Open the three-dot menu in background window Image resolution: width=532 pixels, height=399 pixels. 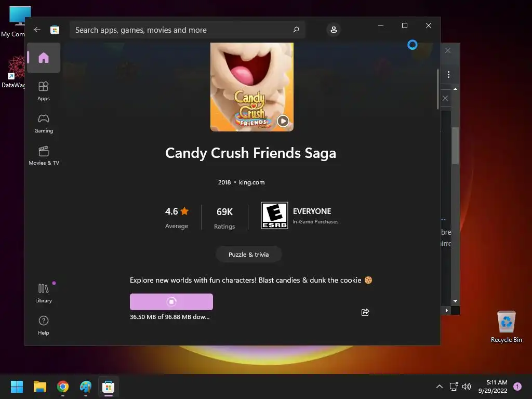[x=448, y=75]
